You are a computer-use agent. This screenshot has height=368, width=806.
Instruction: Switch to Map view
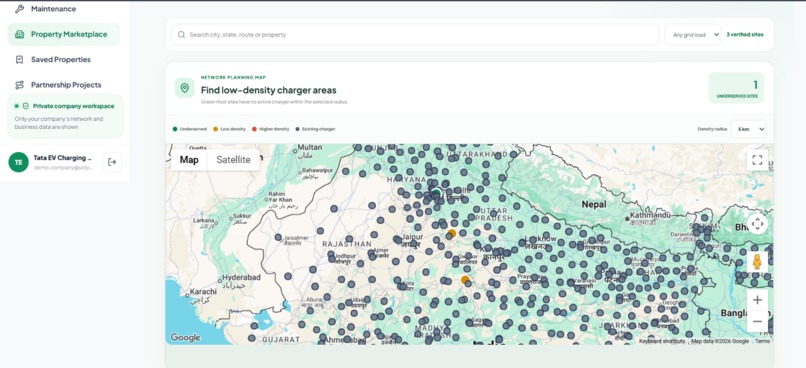pyautogui.click(x=189, y=160)
